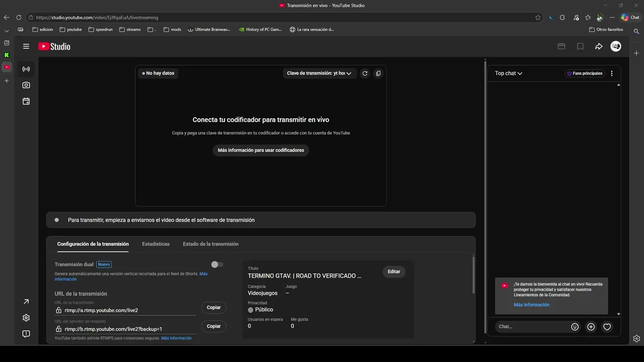Click the plus circle icon in chat
Image resolution: width=644 pixels, height=362 pixels.
click(591, 327)
